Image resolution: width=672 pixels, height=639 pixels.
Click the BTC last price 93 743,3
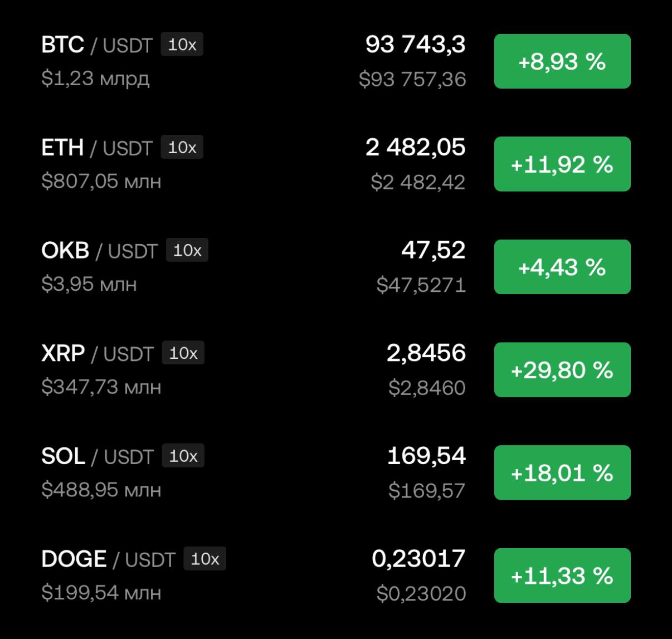coord(415,45)
